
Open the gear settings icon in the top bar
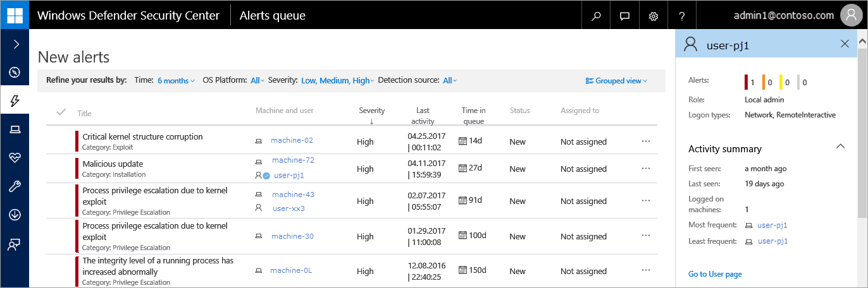point(654,16)
